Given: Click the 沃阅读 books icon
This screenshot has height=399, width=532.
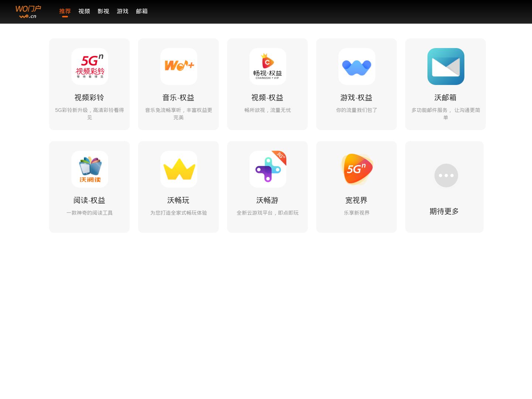Looking at the screenshot, I should (x=90, y=169).
